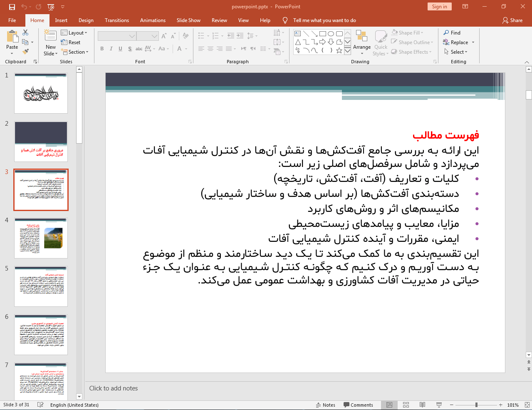Click the Sign in button
The height and width of the screenshot is (410, 532).
click(x=439, y=6)
